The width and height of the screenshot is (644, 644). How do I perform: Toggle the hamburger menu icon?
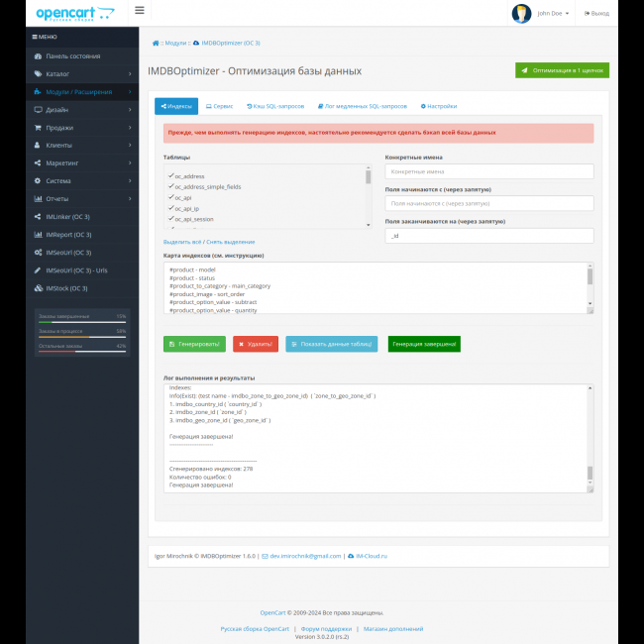coord(139,11)
